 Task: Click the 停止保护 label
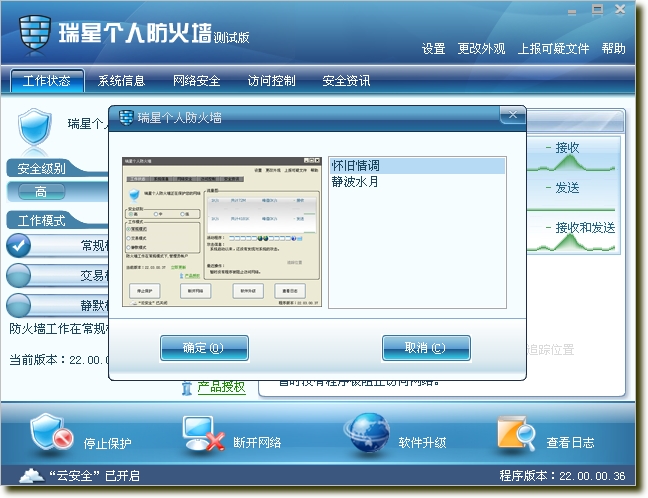[107, 443]
